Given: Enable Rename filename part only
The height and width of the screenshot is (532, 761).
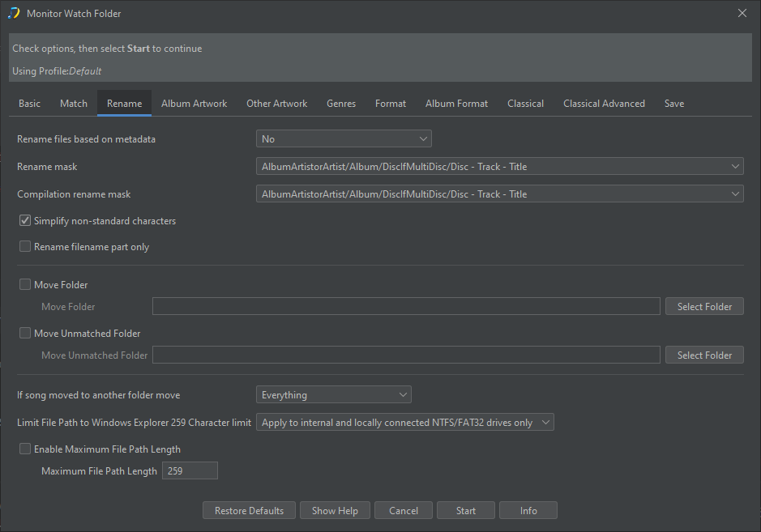Looking at the screenshot, I should 25,247.
